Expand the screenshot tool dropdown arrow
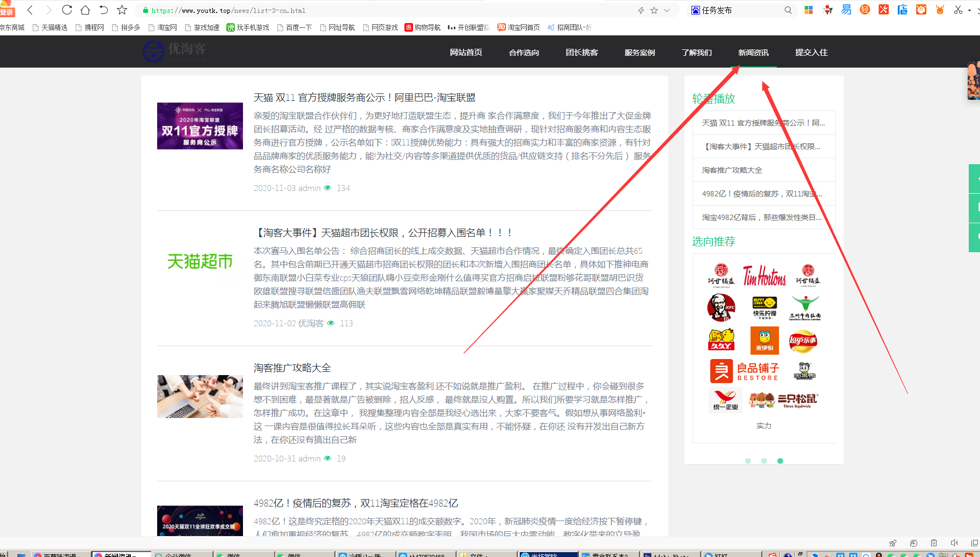The image size is (980, 557). tap(969, 10)
